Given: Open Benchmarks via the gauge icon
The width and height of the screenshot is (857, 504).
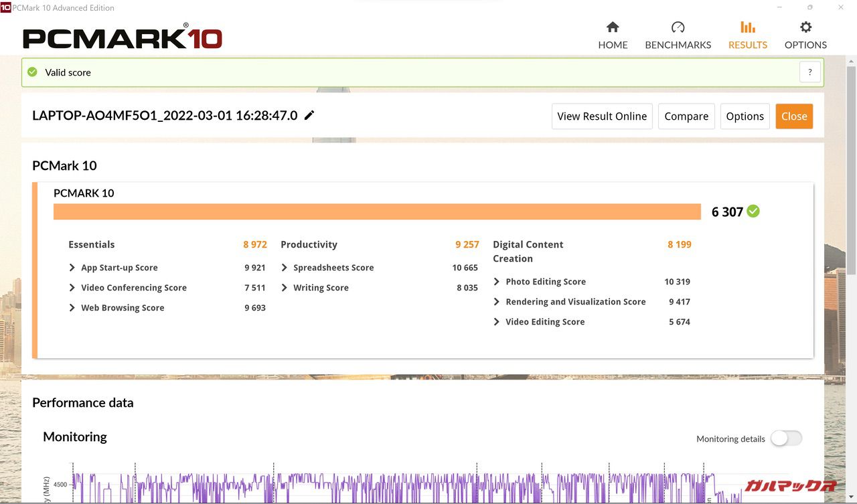Looking at the screenshot, I should (x=678, y=27).
